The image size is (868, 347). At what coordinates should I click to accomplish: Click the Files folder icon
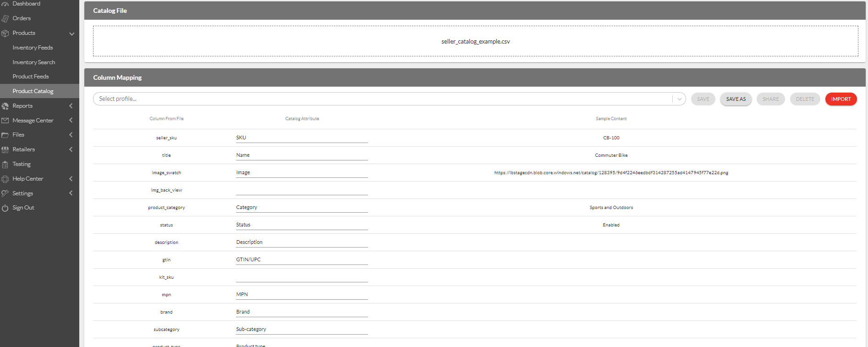5,135
